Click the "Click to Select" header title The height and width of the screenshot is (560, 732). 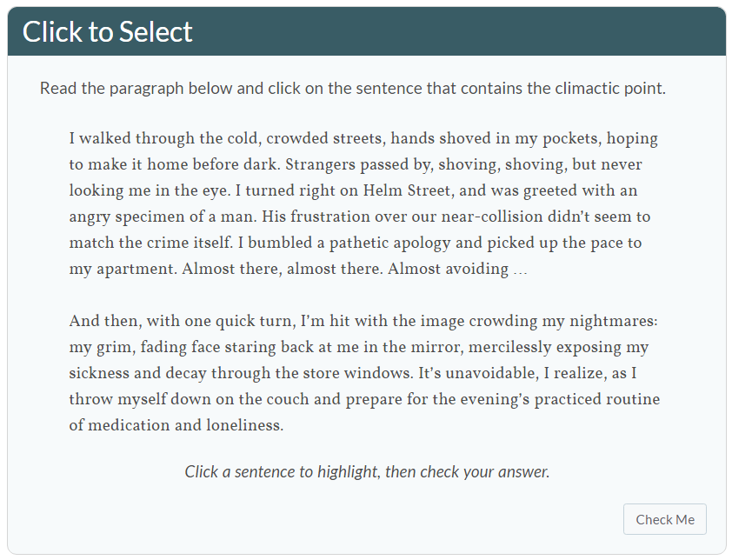[108, 32]
